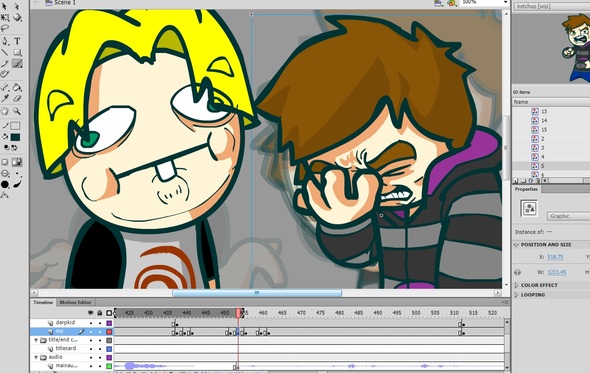Image resolution: width=590 pixels, height=373 pixels.
Task: Expand the Color Effect section
Action: click(516, 285)
